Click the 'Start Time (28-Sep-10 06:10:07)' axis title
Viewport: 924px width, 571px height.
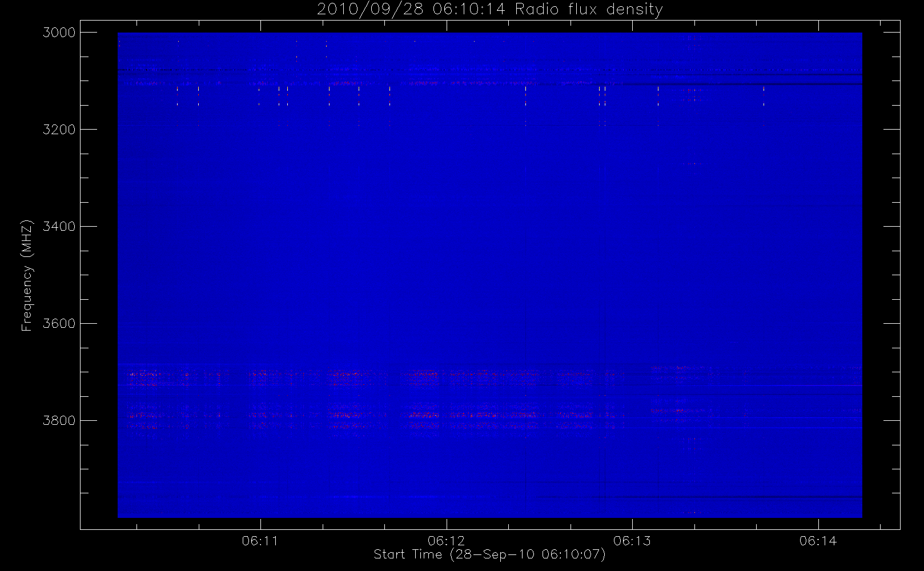pos(489,554)
